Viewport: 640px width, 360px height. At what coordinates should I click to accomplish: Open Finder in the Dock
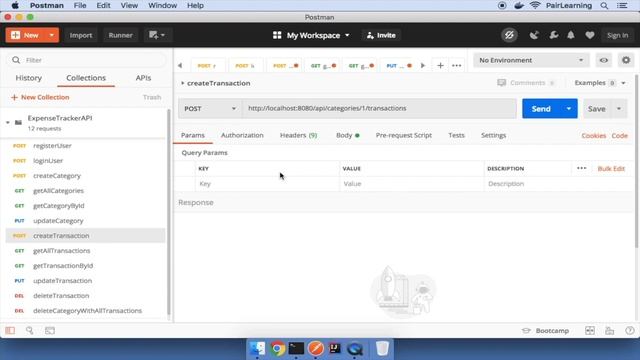(257, 349)
